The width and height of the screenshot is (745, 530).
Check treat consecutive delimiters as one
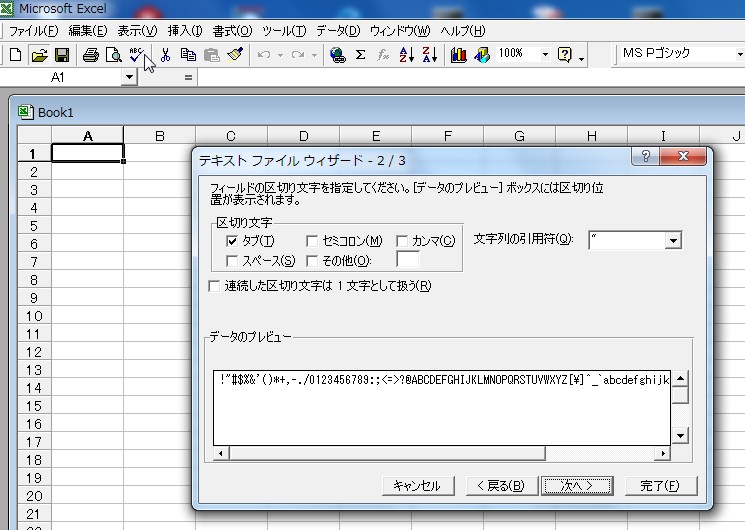click(x=214, y=286)
